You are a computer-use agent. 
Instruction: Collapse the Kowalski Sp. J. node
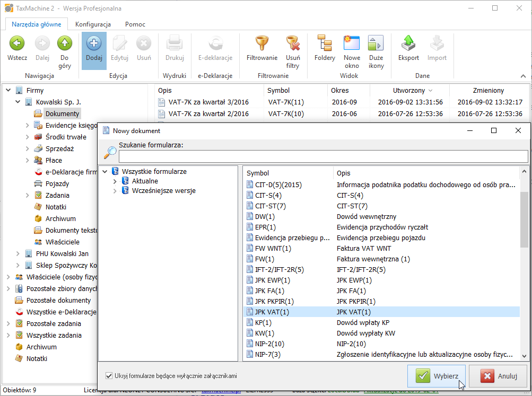[18, 102]
